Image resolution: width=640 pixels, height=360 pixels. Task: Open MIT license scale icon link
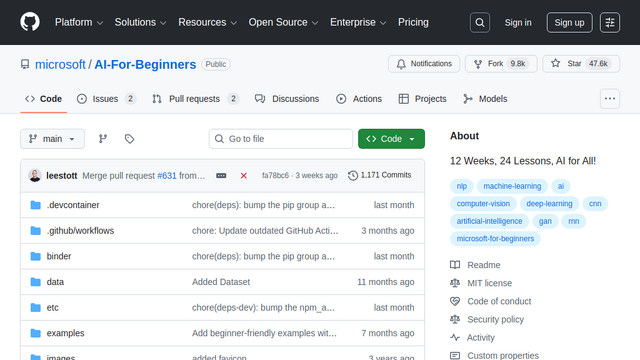(455, 283)
